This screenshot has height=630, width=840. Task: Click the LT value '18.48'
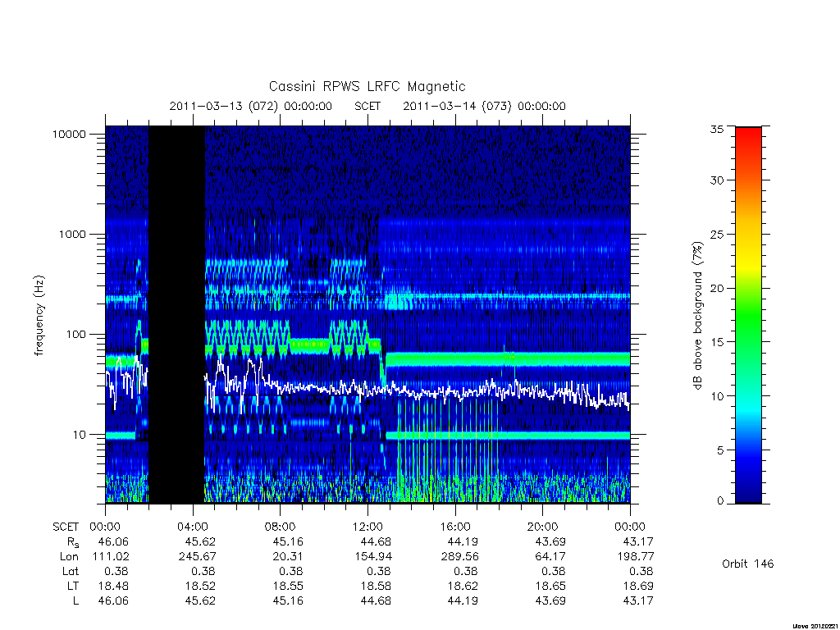point(113,587)
